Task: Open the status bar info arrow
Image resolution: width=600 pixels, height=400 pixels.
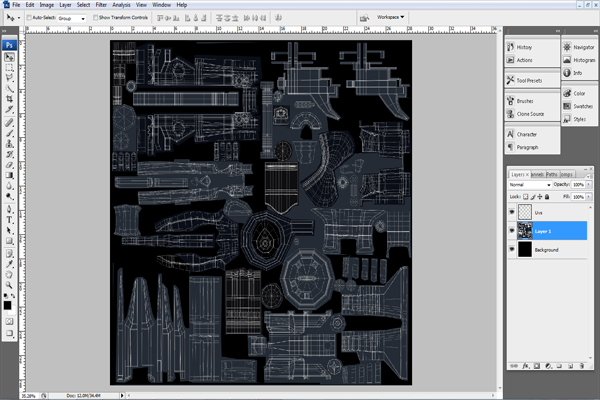Action: point(122,396)
